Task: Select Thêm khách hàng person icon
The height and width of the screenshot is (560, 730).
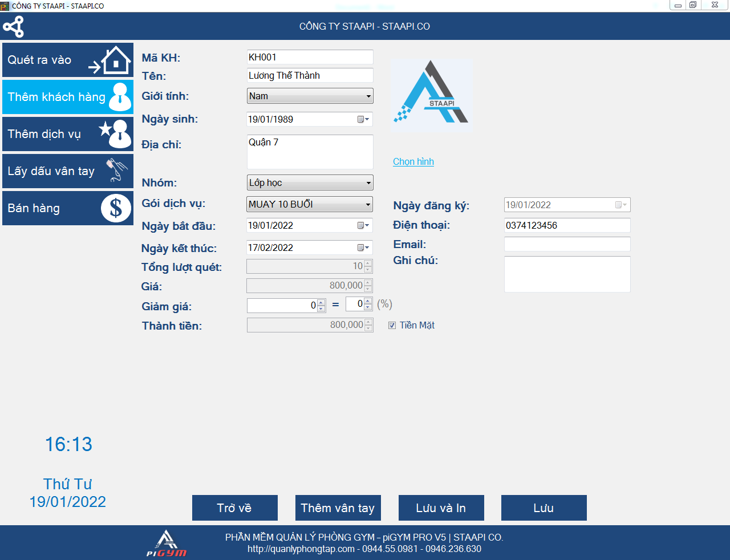Action: coord(120,97)
